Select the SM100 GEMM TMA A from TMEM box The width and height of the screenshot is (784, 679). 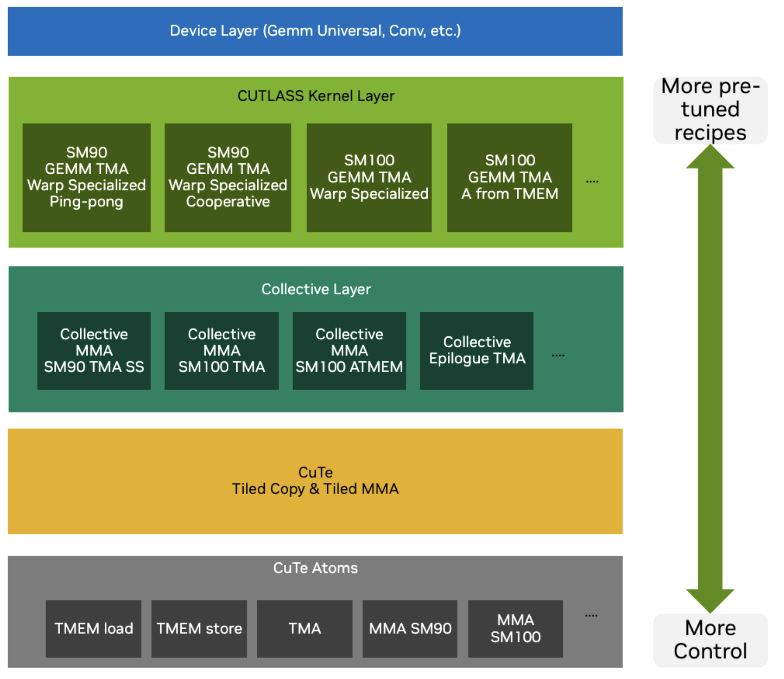511,177
